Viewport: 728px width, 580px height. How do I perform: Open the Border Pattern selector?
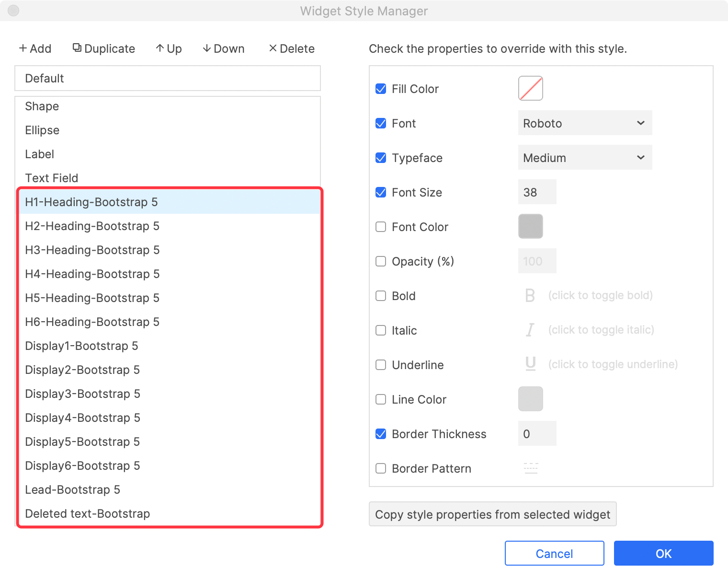(x=531, y=468)
